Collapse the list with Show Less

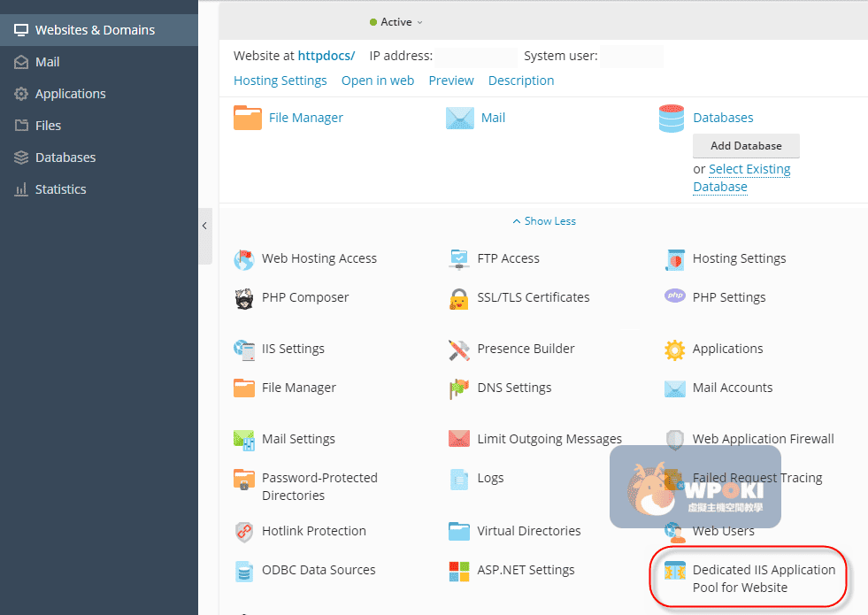pos(544,221)
